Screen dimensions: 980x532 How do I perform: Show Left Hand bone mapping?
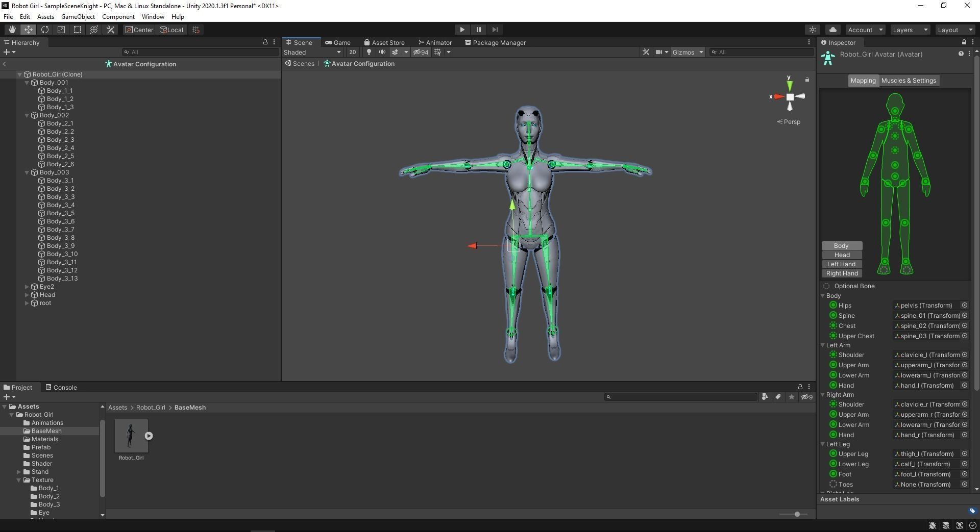click(x=842, y=264)
